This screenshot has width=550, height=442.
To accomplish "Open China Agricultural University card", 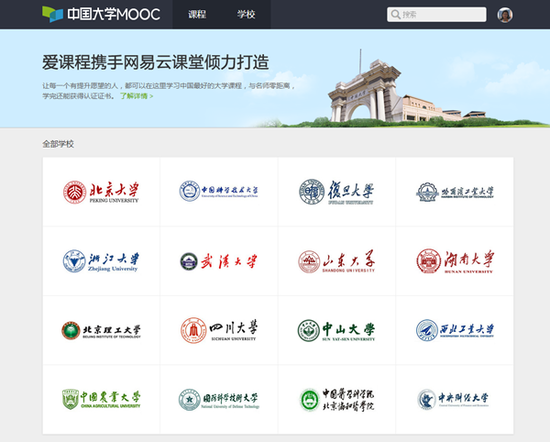I will point(101,399).
